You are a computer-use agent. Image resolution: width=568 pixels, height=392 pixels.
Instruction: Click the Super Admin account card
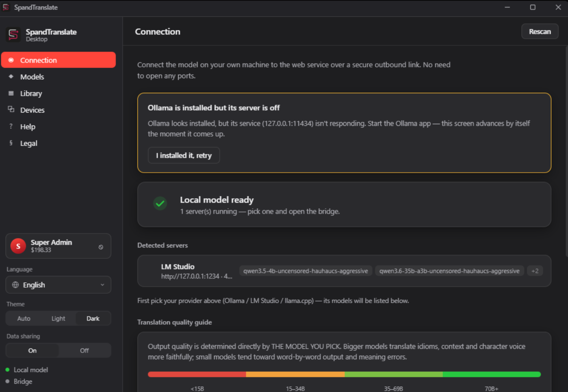(58, 246)
